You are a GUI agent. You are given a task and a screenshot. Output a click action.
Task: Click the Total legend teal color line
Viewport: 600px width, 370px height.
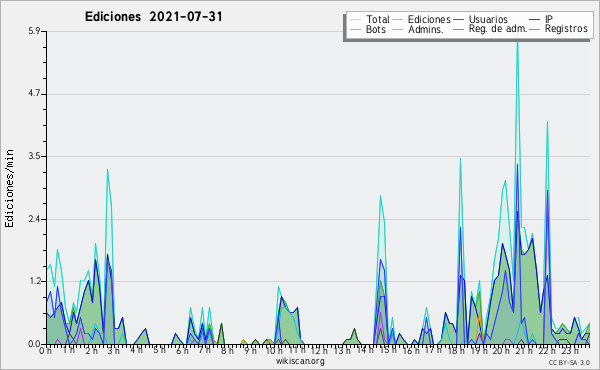355,20
